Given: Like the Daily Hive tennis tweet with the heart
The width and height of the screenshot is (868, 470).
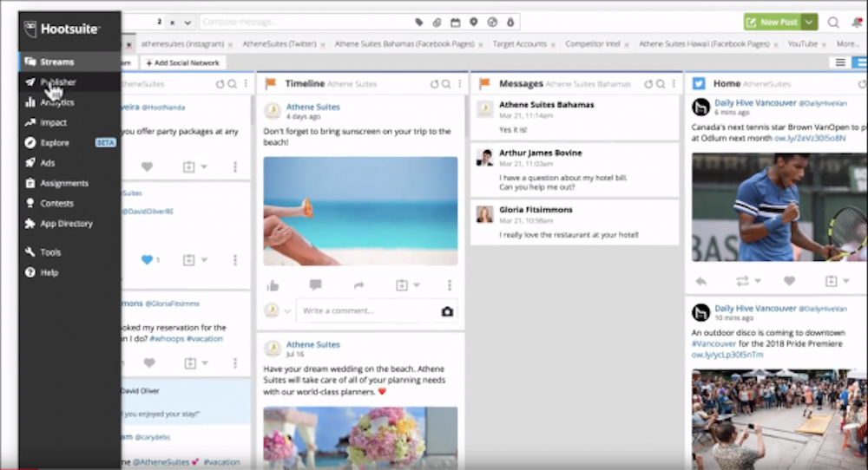Looking at the screenshot, I should 789,281.
